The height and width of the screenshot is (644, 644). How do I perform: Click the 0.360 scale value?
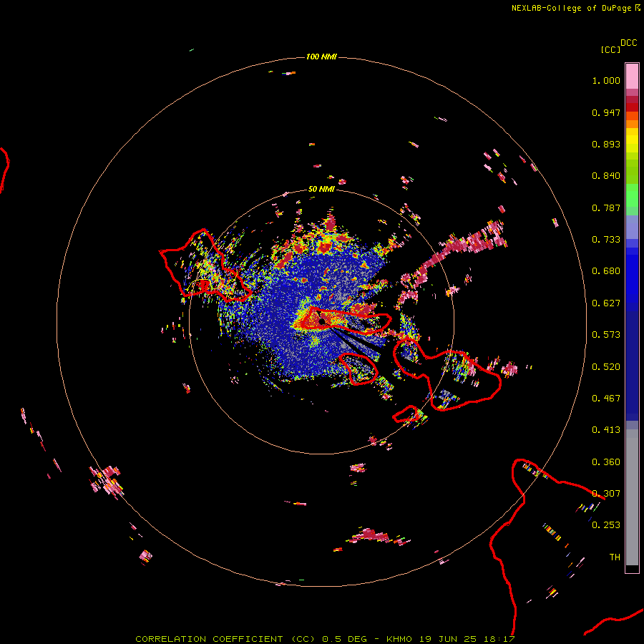(x=606, y=462)
